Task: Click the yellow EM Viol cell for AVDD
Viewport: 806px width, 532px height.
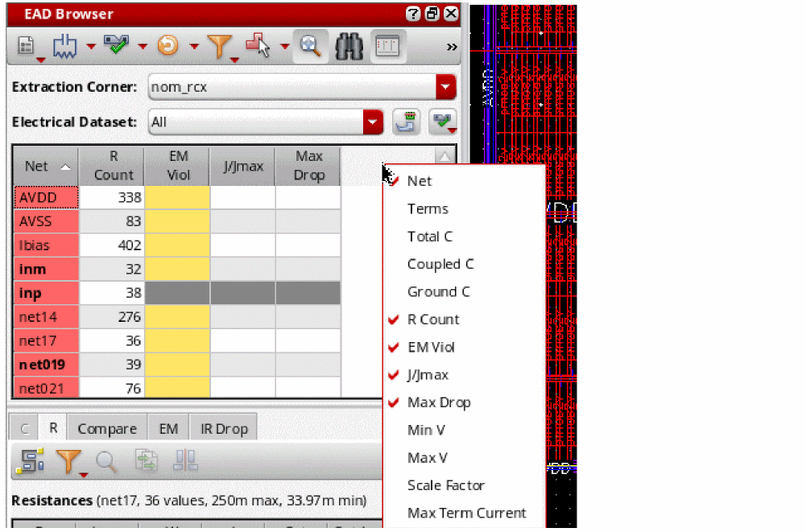Action: (177, 197)
